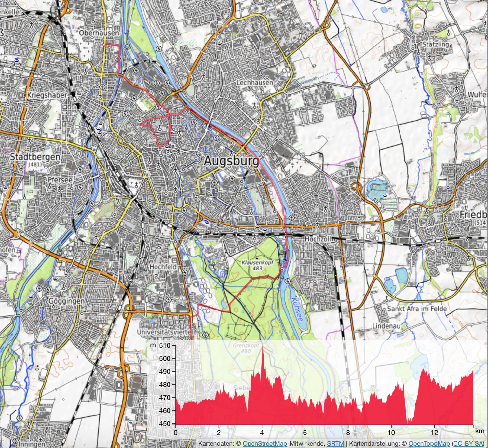Select a lightning symbol in Pfersee

80,188
